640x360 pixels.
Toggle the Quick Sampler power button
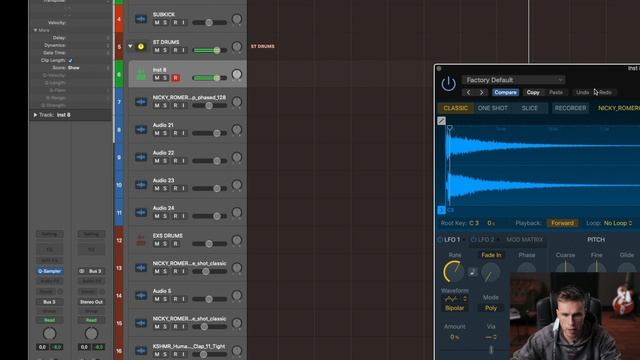click(448, 84)
